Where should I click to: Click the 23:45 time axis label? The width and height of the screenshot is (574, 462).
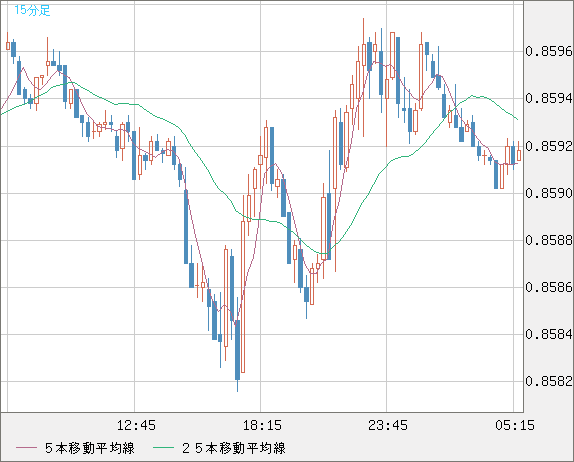(x=388, y=425)
